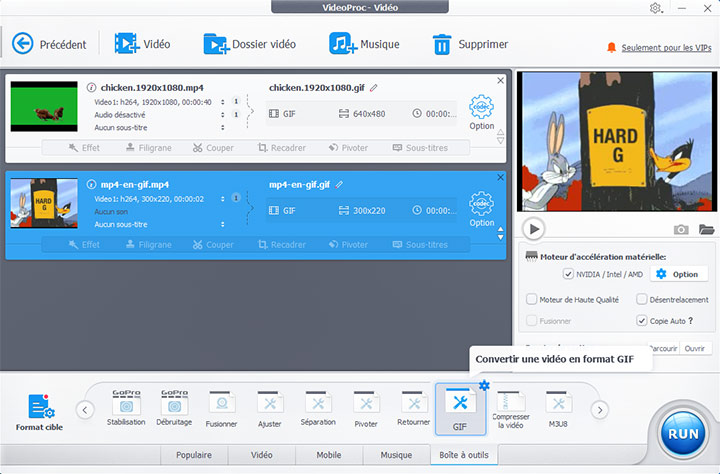This screenshot has height=474, width=720.
Task: Enable Moteur de Haute Qualité
Action: 532,298
